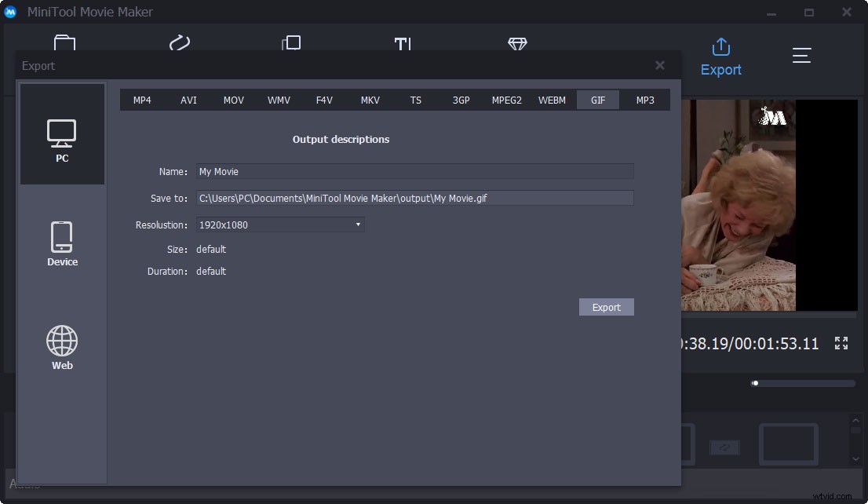
Task: Expand the preview to fullscreen
Action: coord(841,343)
